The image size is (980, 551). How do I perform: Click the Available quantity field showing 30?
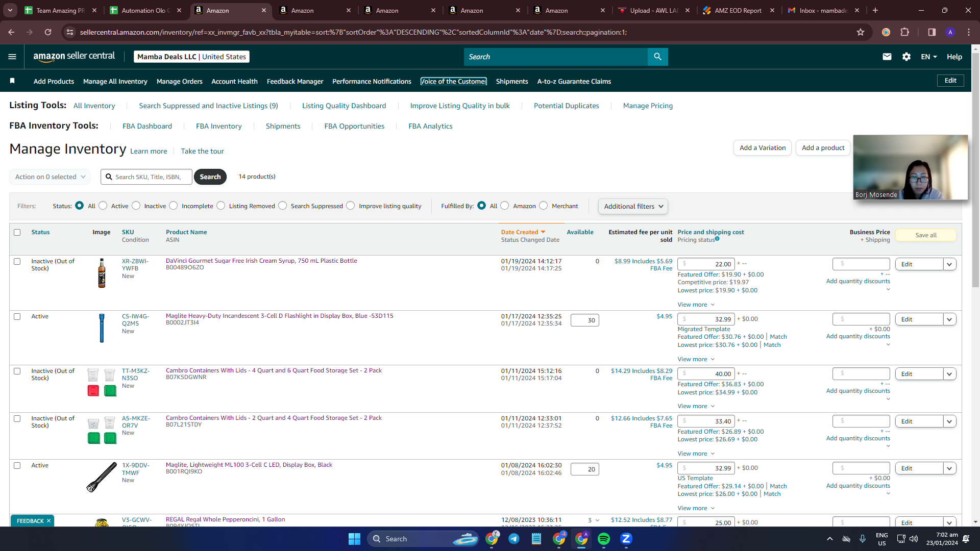[585, 320]
